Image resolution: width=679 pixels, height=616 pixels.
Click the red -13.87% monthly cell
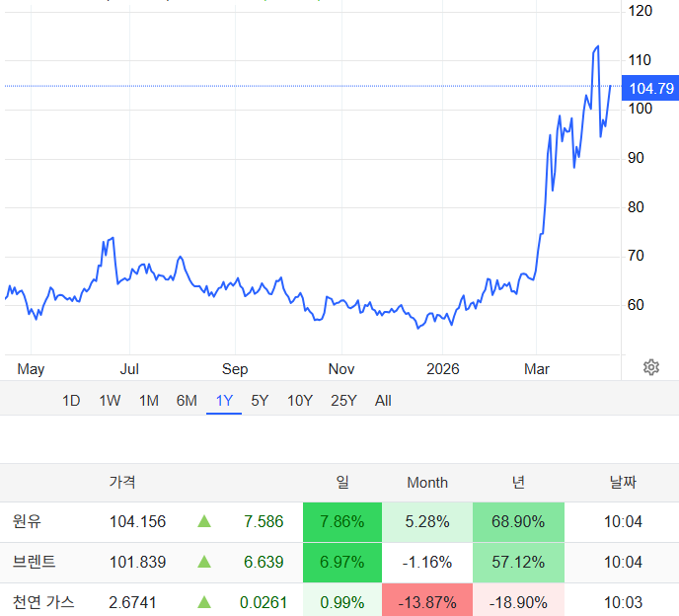click(427, 601)
